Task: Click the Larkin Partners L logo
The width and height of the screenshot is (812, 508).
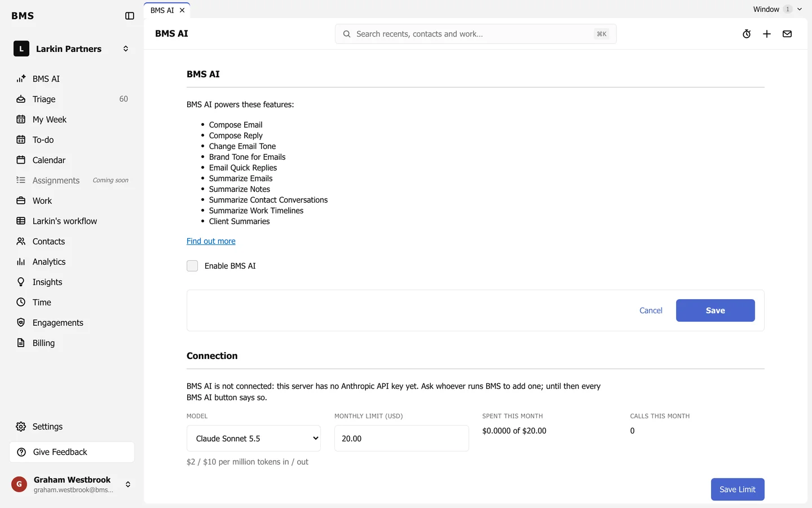Action: [x=21, y=49]
